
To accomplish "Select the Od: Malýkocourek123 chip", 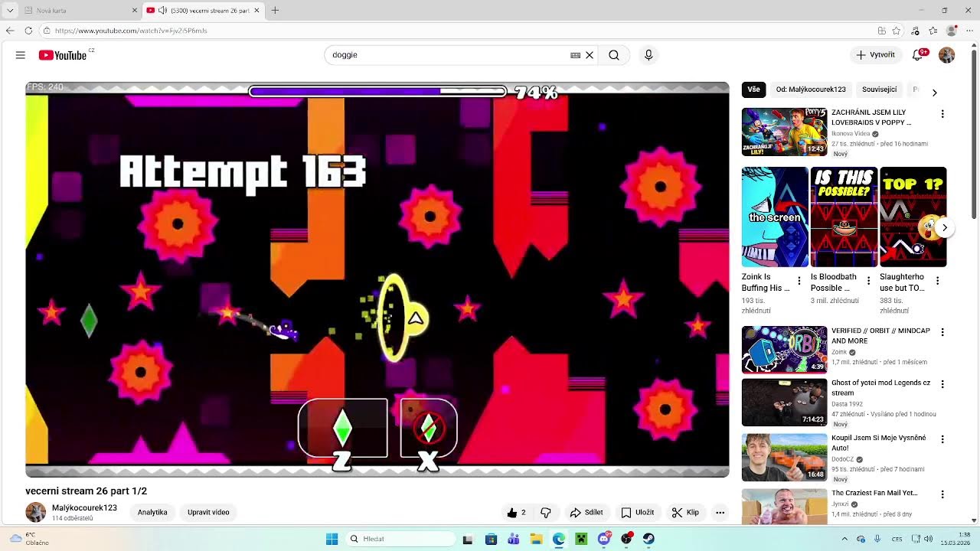I will [x=811, y=90].
